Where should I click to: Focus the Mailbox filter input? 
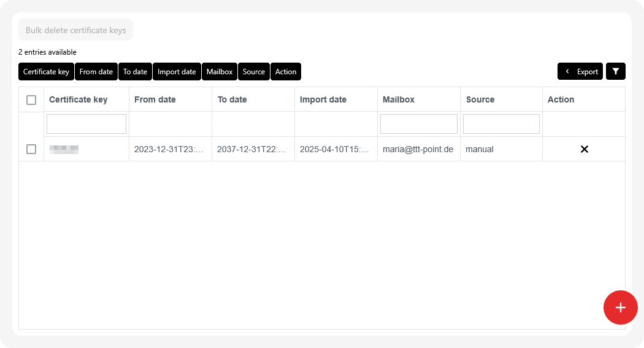tap(418, 124)
